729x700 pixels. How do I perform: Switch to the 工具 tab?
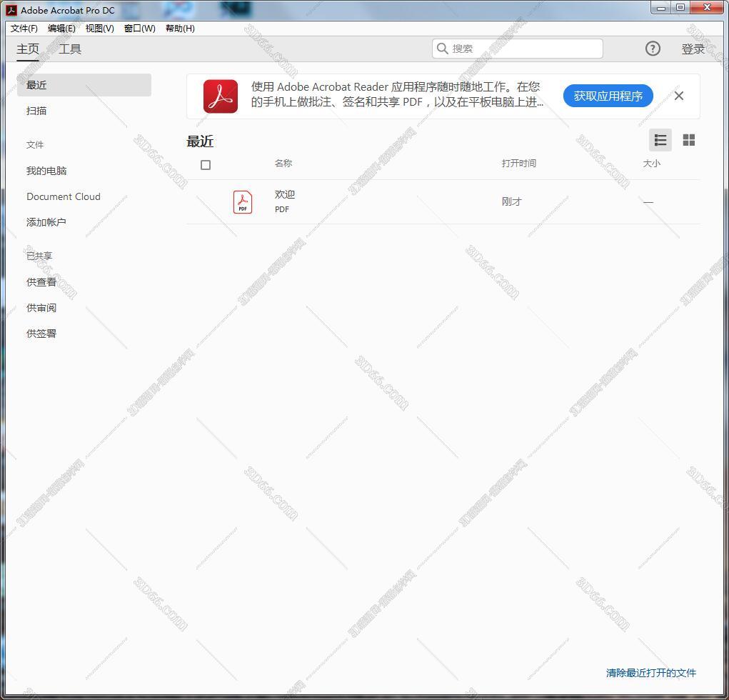point(70,49)
